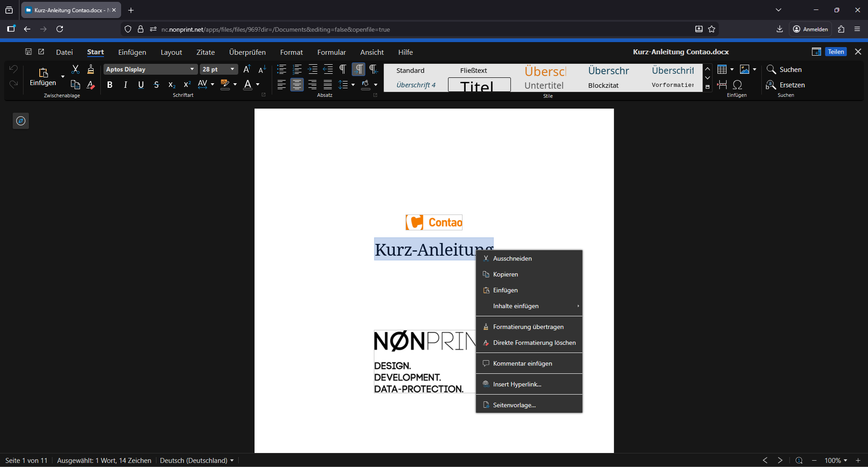Click the Teilen share button
Viewport: 868px width, 467px height.
(836, 52)
